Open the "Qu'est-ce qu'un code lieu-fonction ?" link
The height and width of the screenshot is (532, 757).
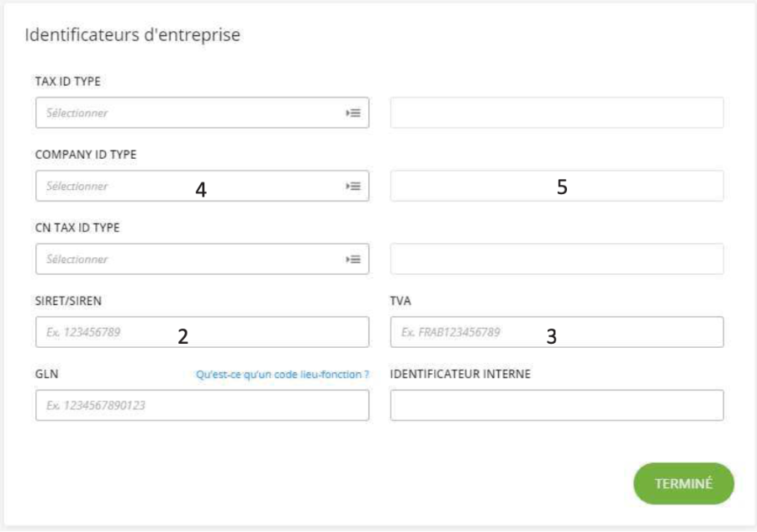283,375
